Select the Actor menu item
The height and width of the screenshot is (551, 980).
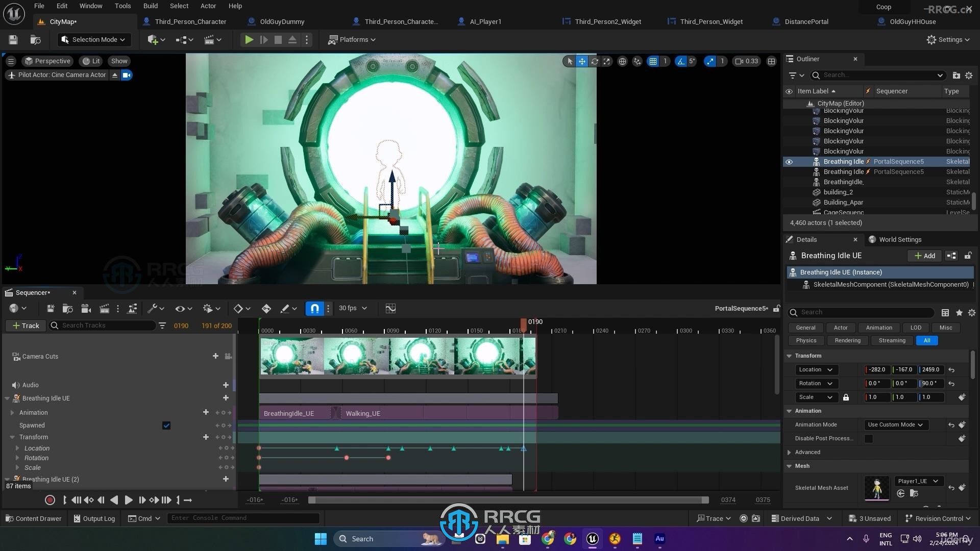(x=209, y=6)
